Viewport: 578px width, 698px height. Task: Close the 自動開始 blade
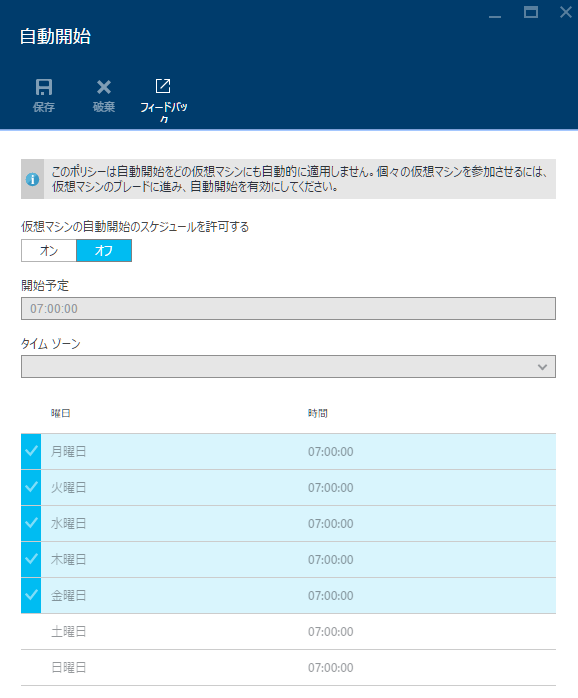566,12
